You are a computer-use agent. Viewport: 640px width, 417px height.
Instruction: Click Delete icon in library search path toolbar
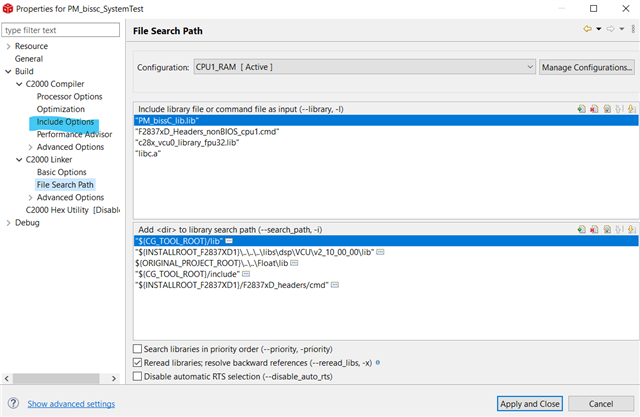click(x=593, y=229)
